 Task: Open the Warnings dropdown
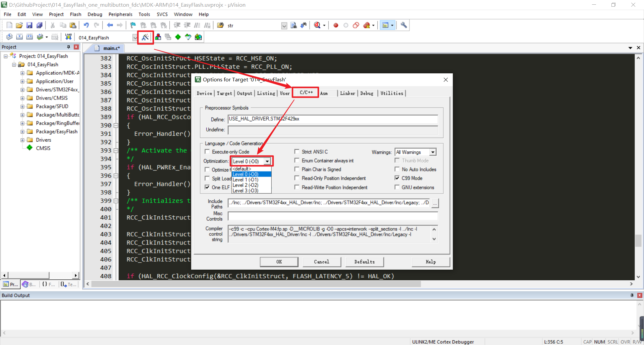click(433, 152)
